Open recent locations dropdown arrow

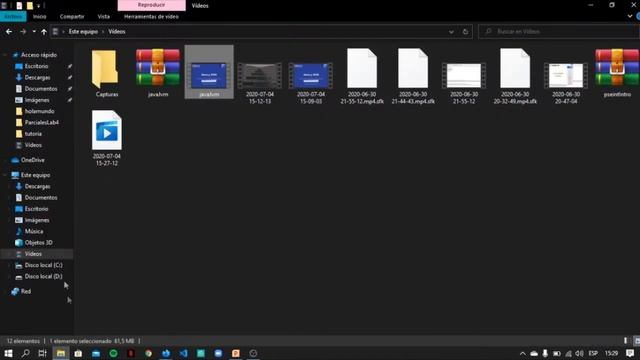click(x=34, y=31)
